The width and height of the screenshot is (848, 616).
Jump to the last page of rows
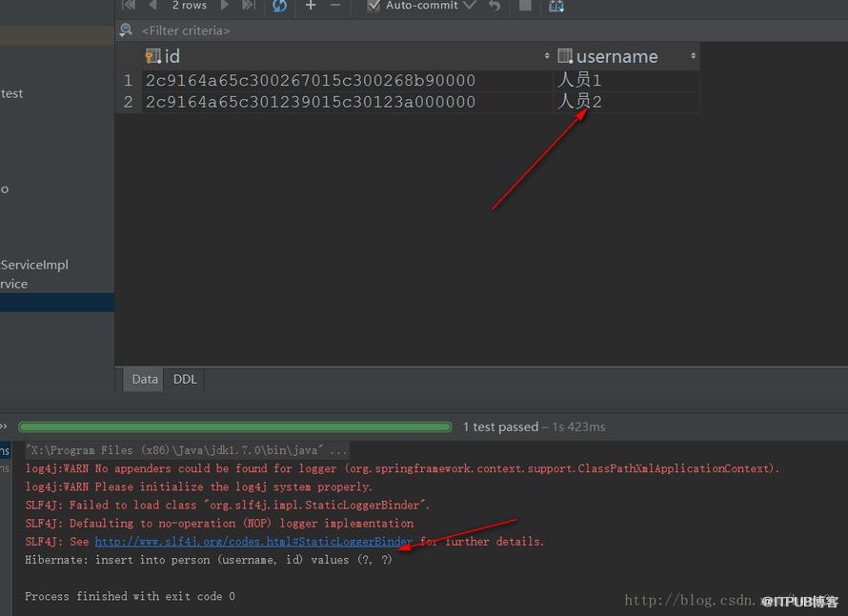(x=249, y=6)
